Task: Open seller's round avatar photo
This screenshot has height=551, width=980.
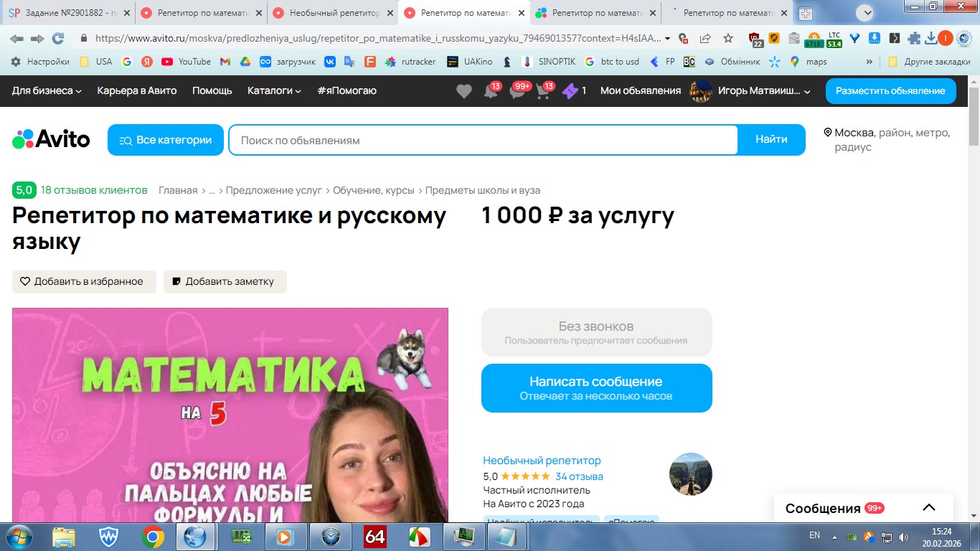Action: click(690, 474)
